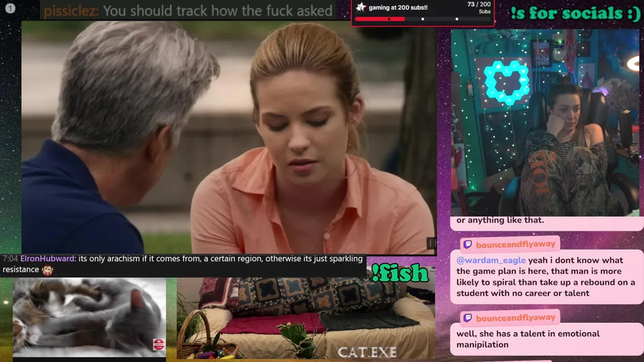
Task: Click the '!s for socials :)' text
Action: coord(576,13)
